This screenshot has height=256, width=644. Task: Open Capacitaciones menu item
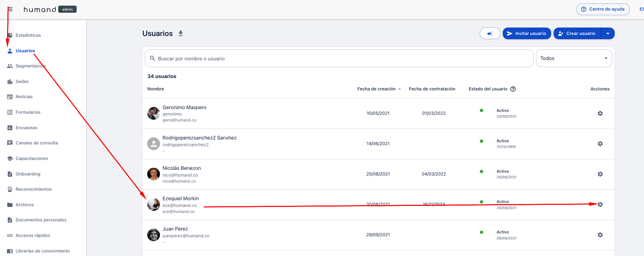pyautogui.click(x=32, y=159)
